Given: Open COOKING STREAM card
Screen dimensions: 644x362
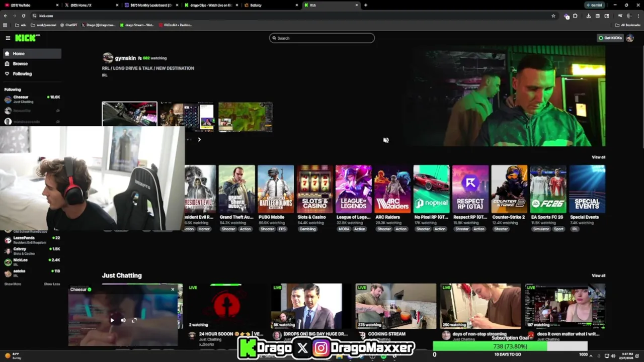Looking at the screenshot, I should point(395,306).
